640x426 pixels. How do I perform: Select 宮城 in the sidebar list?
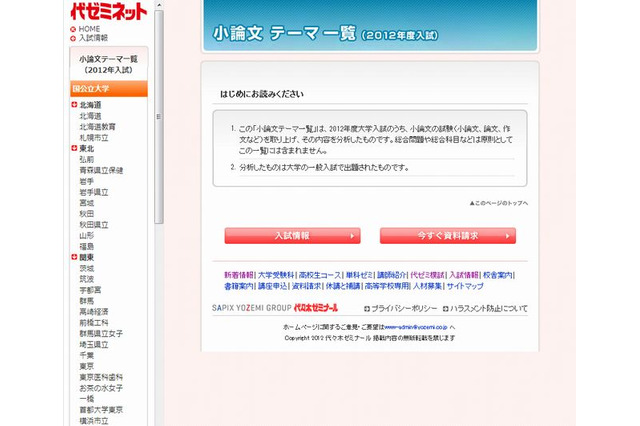(87, 203)
